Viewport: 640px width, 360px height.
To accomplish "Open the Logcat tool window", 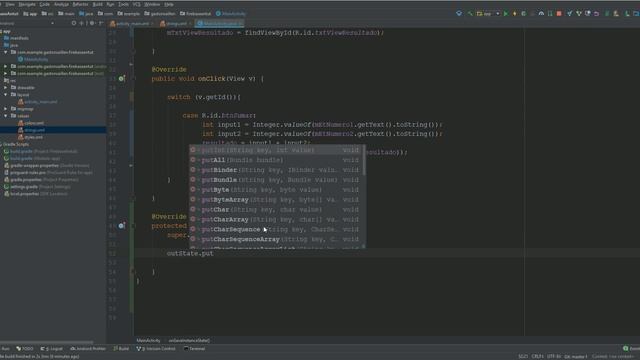I will coord(52,349).
